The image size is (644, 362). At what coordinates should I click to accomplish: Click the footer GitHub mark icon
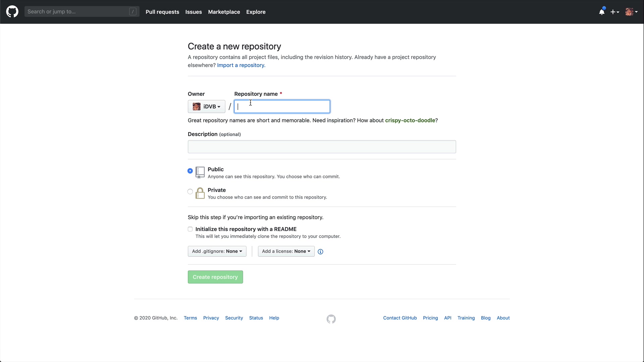[x=331, y=319]
